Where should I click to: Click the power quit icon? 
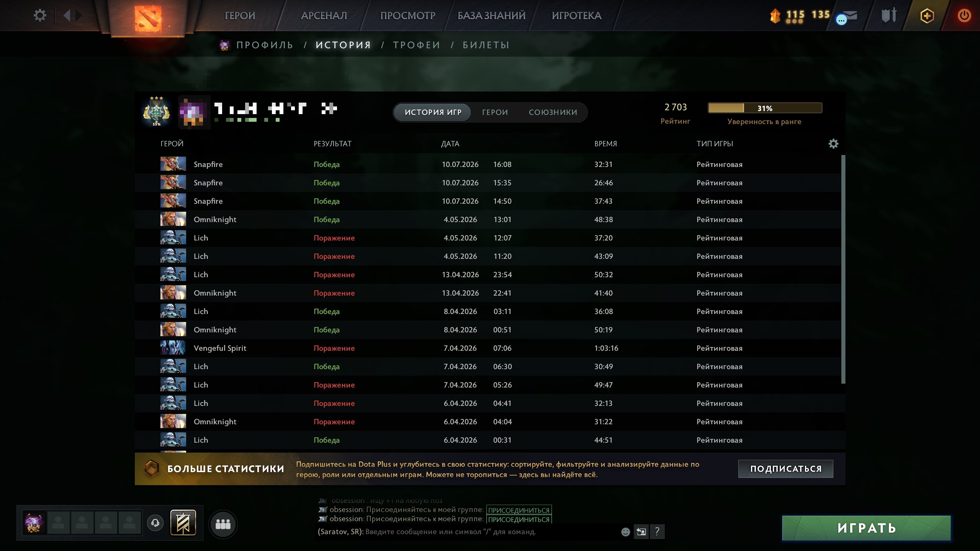964,16
